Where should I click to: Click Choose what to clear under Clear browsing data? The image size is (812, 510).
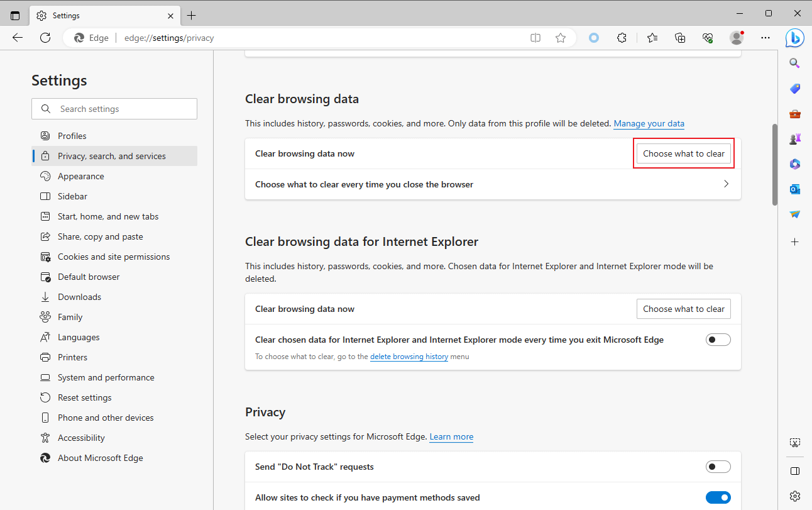684,153
